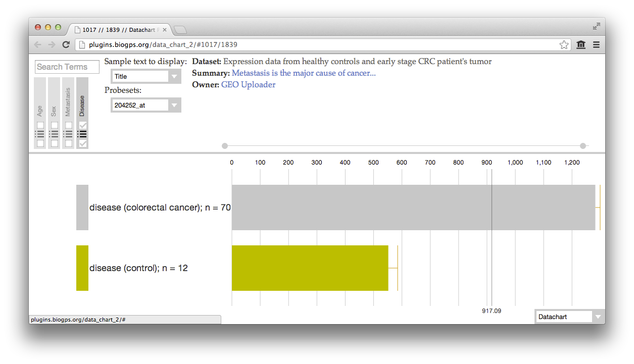634x364 pixels.
Task: Select the Sex factor column label
Action: [54, 111]
